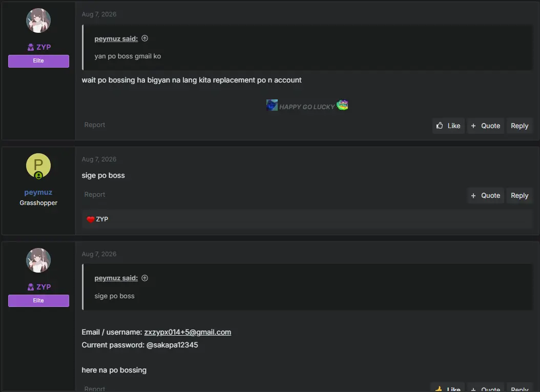The height and width of the screenshot is (392, 540).
Task: Quote peymuz's 'sige po boss' post
Action: pyautogui.click(x=486, y=195)
